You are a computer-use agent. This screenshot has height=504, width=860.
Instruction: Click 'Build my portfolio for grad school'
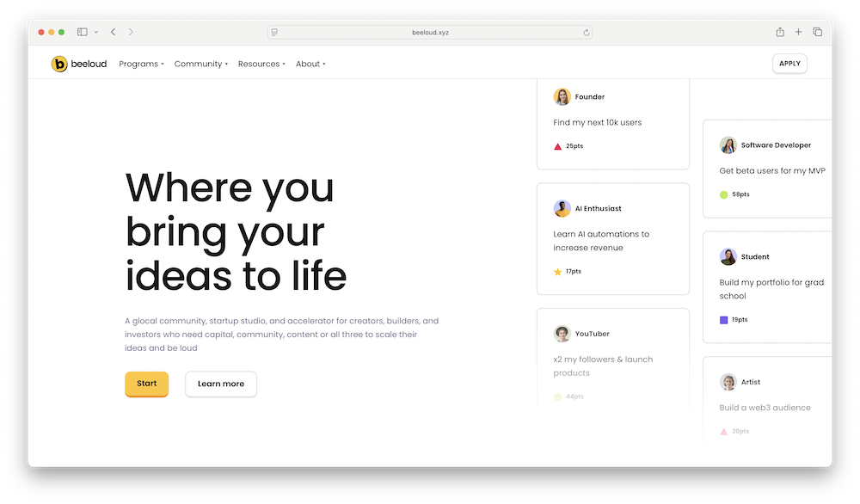(771, 289)
